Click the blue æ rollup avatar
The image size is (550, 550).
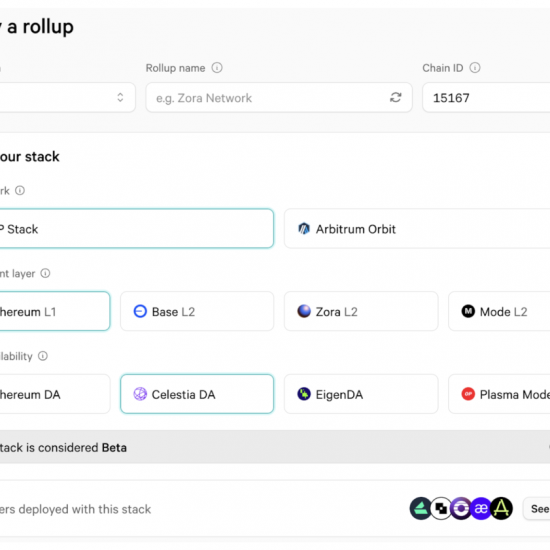point(481,508)
